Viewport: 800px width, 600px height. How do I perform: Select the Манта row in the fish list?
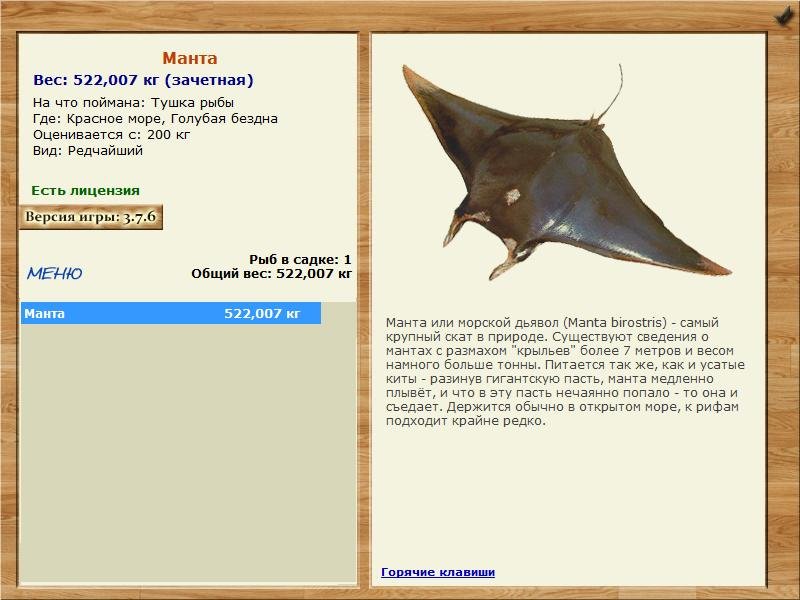[x=171, y=313]
